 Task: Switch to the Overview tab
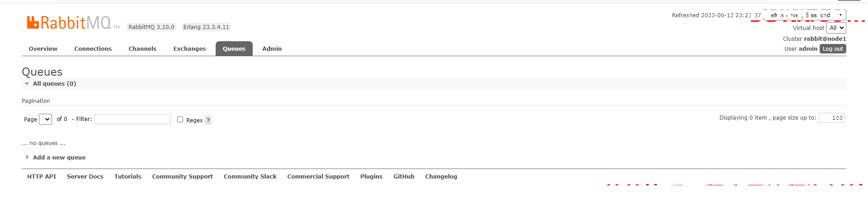[43, 49]
